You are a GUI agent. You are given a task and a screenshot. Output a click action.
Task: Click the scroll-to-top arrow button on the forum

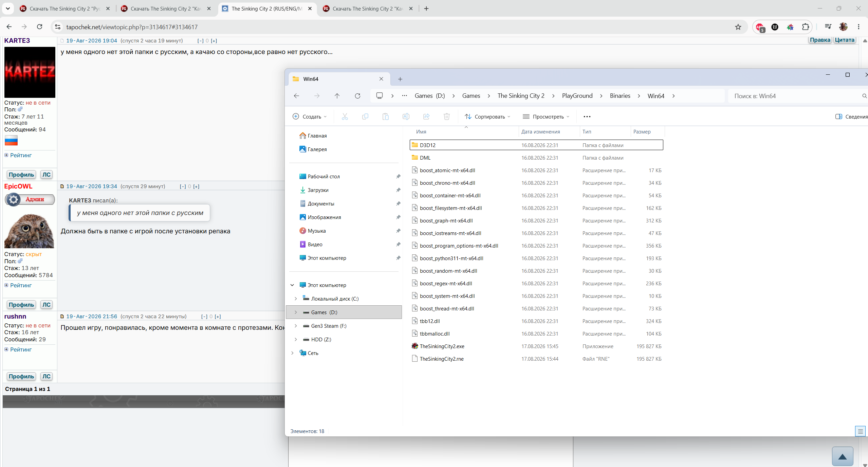pyautogui.click(x=843, y=456)
